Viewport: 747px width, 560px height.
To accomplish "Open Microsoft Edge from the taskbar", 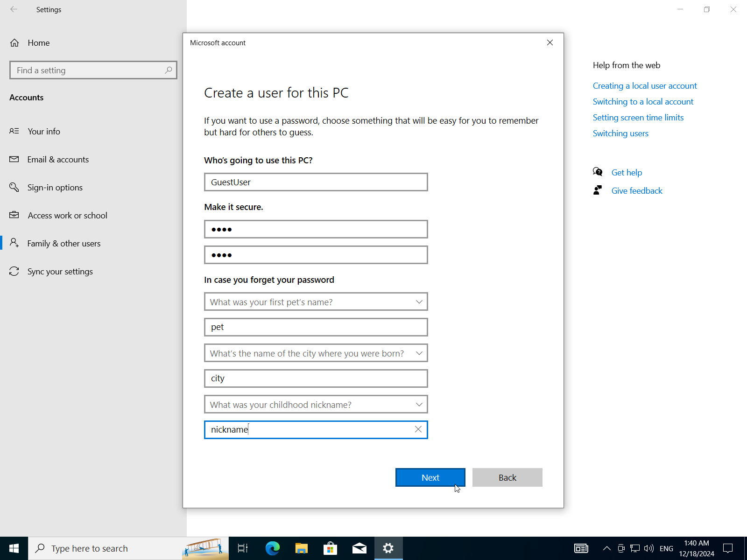I will point(272,548).
